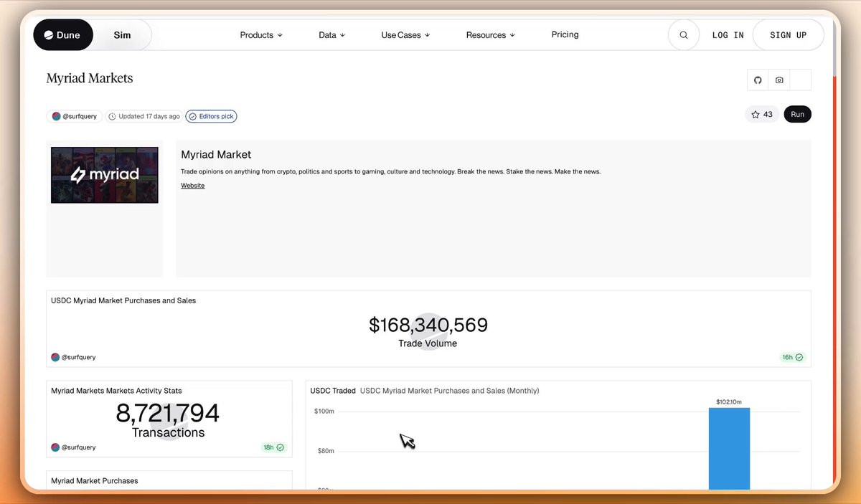
Task: Open the Use Cases dropdown
Action: tap(405, 35)
